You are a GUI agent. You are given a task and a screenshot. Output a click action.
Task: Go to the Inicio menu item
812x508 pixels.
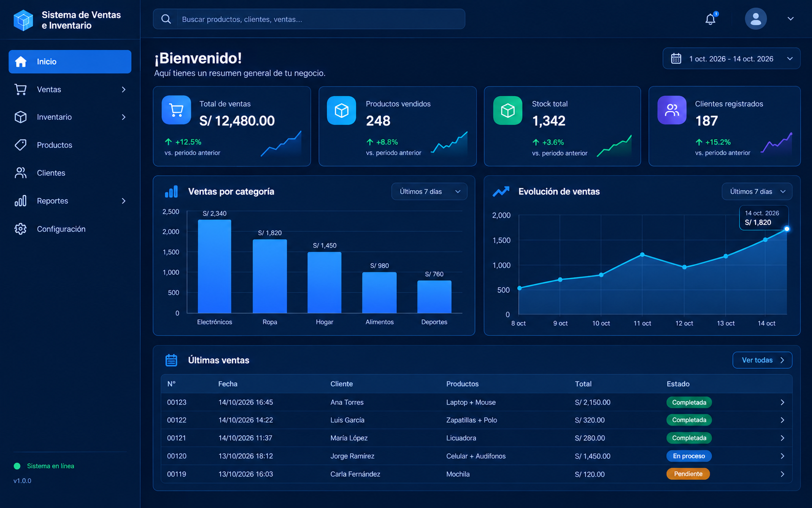point(70,61)
